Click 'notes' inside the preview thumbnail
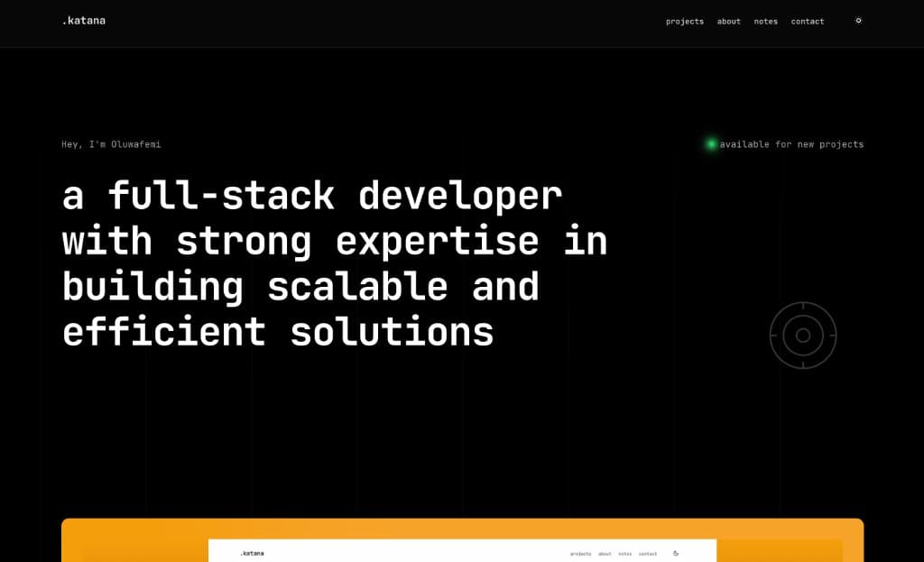924x562 pixels. click(x=624, y=554)
